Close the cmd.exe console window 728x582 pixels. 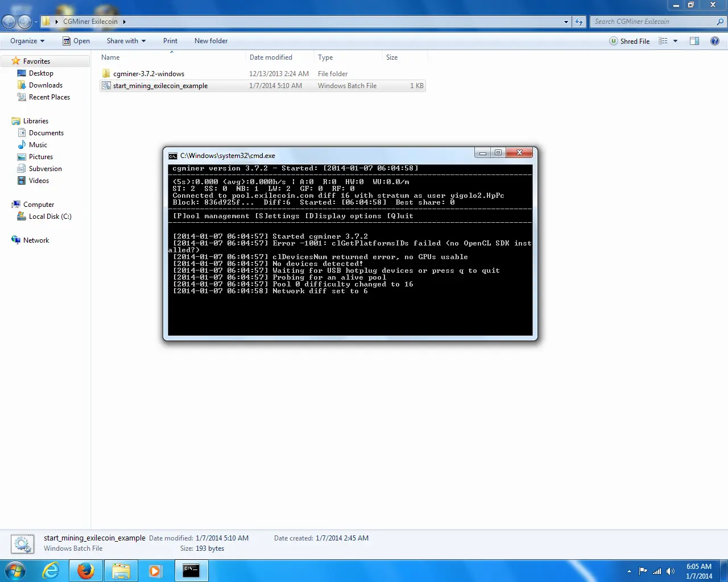pos(519,153)
